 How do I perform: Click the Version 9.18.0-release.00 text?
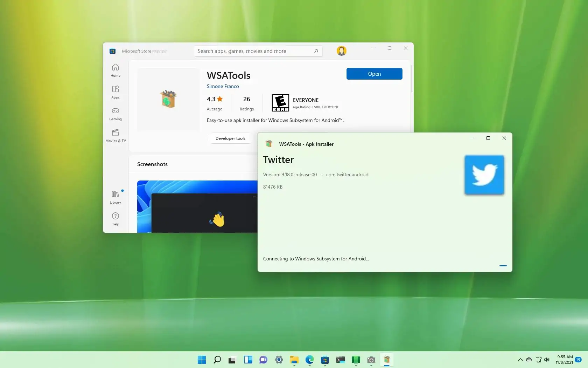point(290,175)
